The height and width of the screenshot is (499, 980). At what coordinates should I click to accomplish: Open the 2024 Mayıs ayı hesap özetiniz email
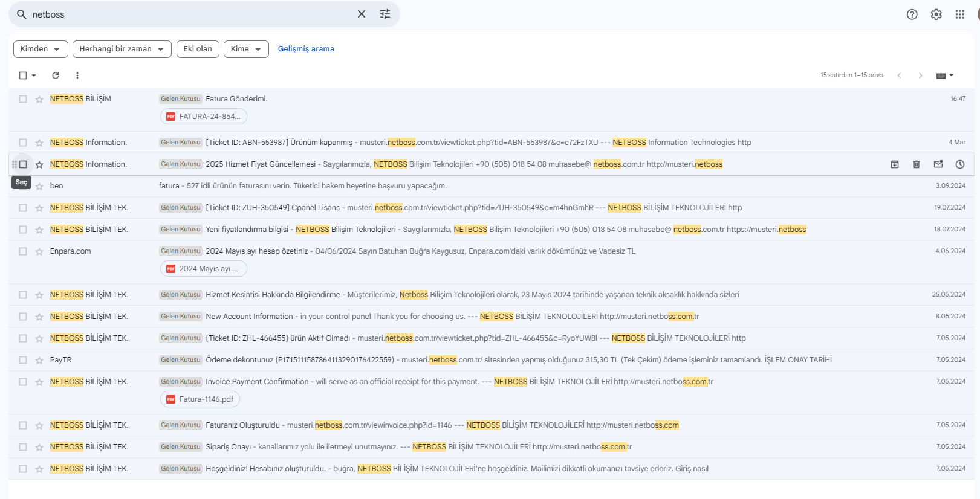(x=491, y=262)
